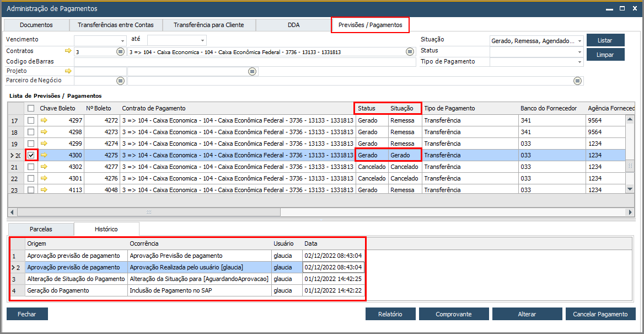Click the Fechar button
The width and height of the screenshot is (644, 334).
pyautogui.click(x=27, y=314)
